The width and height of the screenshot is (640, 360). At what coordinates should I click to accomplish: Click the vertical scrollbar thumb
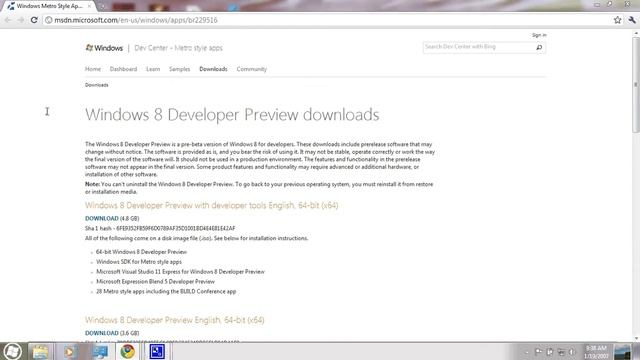click(636, 85)
